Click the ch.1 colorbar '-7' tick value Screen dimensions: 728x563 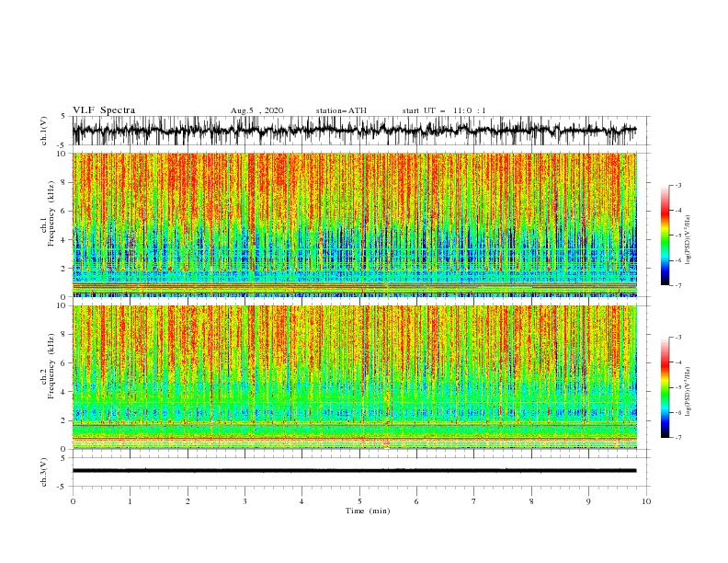678,285
